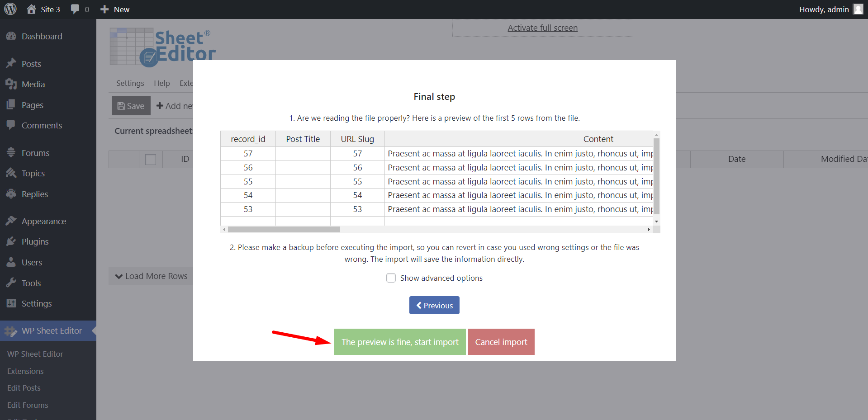Open the comments bubble icon in admin bar
This screenshot has height=420, width=868.
[75, 9]
